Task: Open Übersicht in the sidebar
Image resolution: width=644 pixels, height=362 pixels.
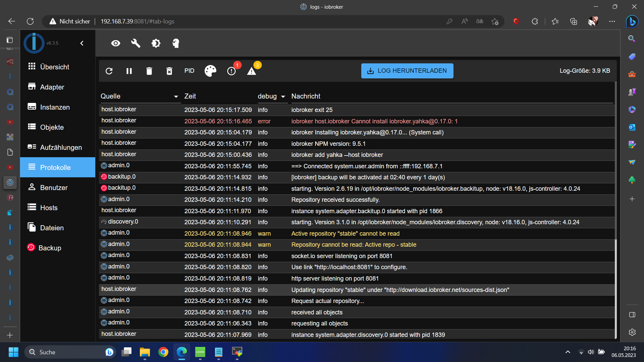Action: click(58, 67)
